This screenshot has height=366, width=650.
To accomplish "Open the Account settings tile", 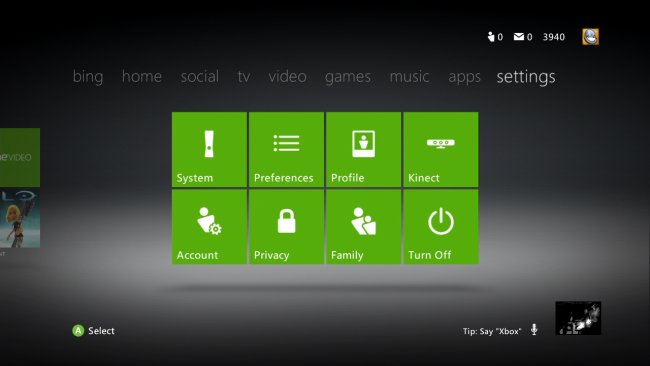I will 209,226.
